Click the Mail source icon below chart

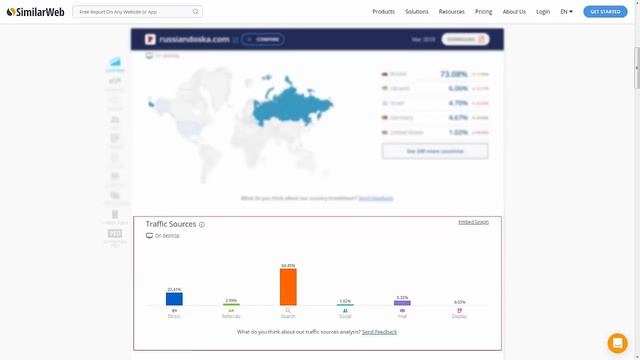[402, 311]
